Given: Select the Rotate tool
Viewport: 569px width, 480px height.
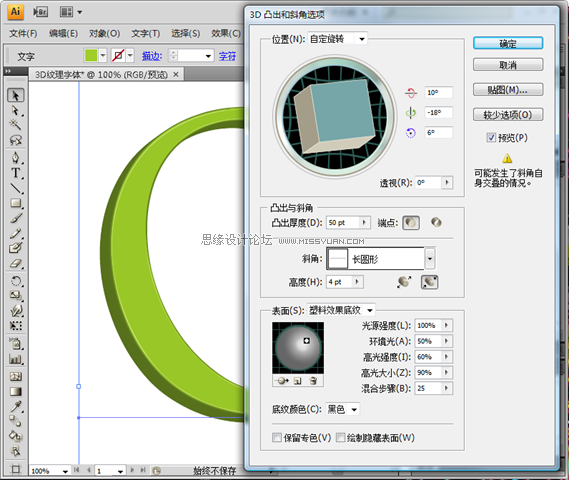Looking at the screenshot, I should coord(16,281).
